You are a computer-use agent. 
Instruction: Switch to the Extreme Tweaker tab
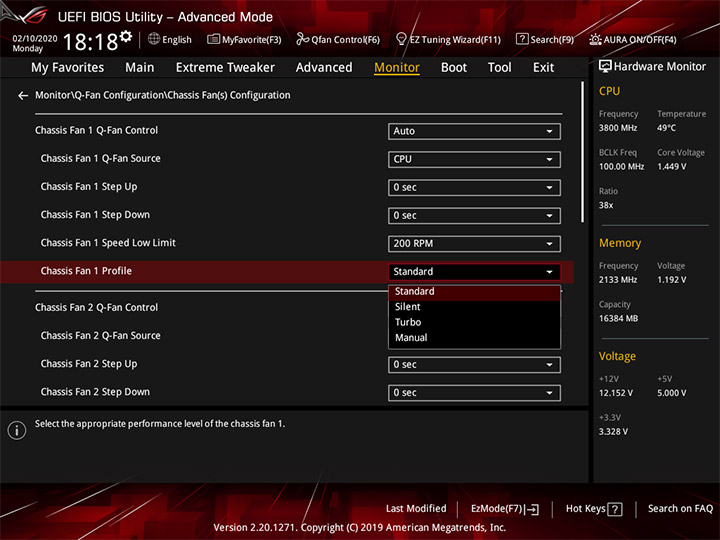[x=225, y=68]
